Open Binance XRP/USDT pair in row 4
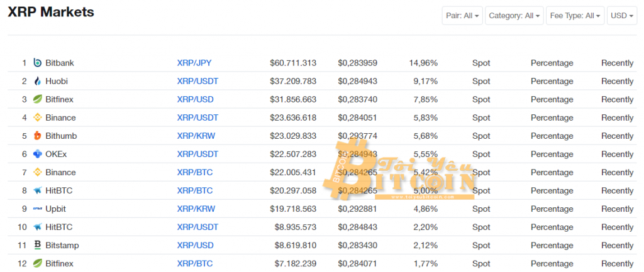This screenshot has width=644, height=272. point(197,117)
